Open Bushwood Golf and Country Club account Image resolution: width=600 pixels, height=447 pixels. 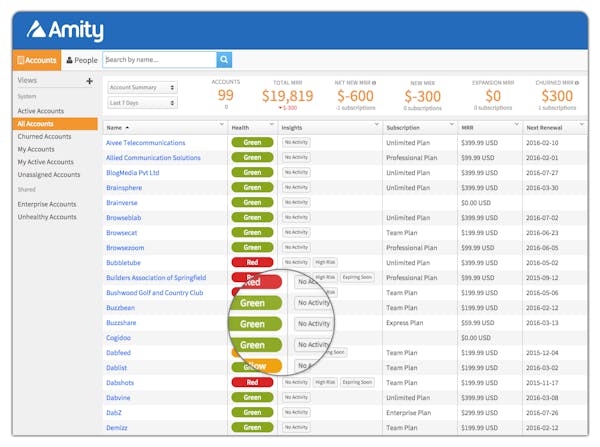click(155, 293)
